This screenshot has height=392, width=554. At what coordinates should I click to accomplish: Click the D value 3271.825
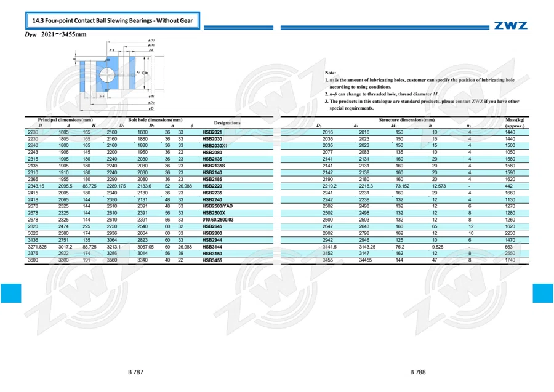pyautogui.click(x=37, y=247)
